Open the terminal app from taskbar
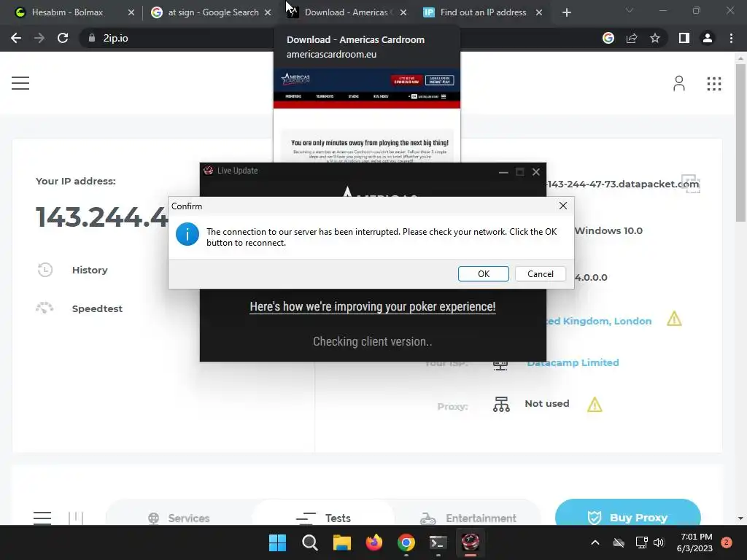The height and width of the screenshot is (560, 747). pos(438,542)
